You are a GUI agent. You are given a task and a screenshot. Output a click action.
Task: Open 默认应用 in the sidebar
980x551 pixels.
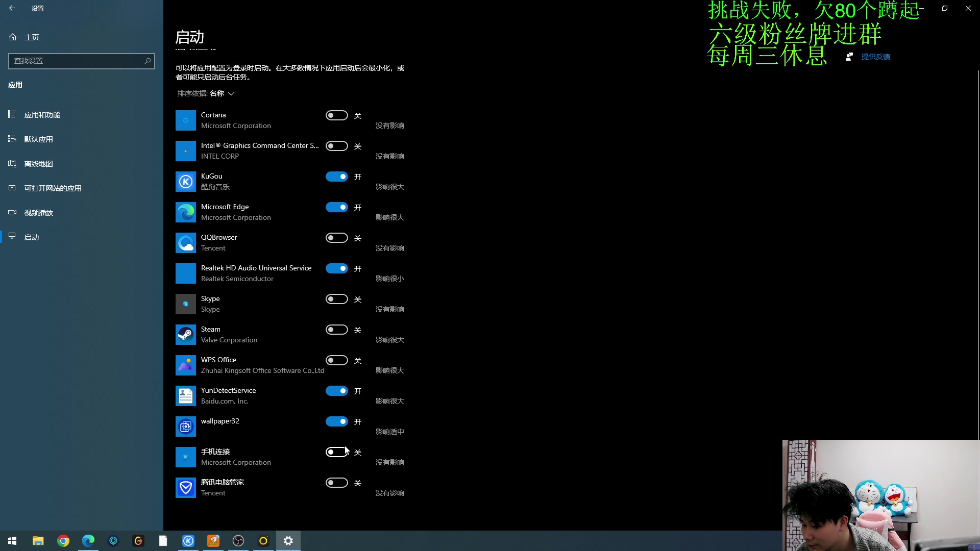(38, 139)
